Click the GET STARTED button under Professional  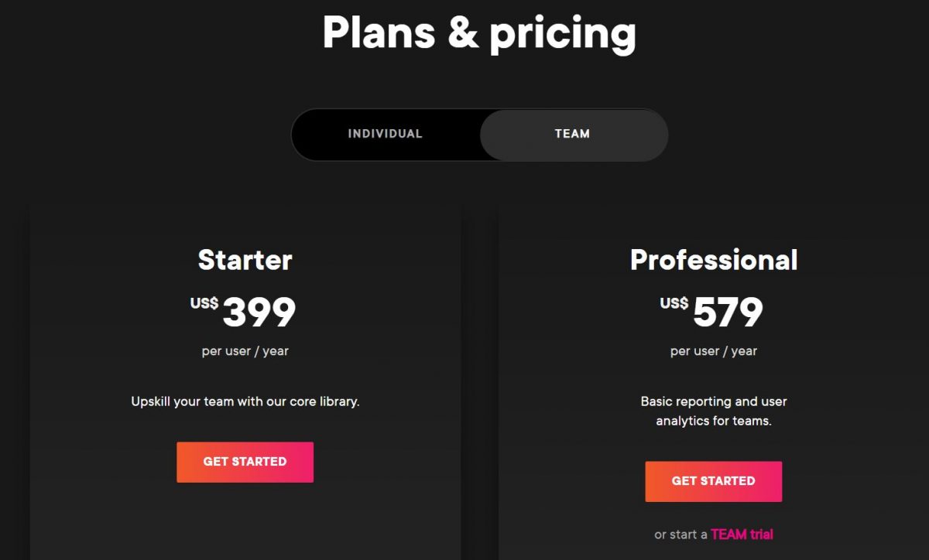(x=713, y=480)
